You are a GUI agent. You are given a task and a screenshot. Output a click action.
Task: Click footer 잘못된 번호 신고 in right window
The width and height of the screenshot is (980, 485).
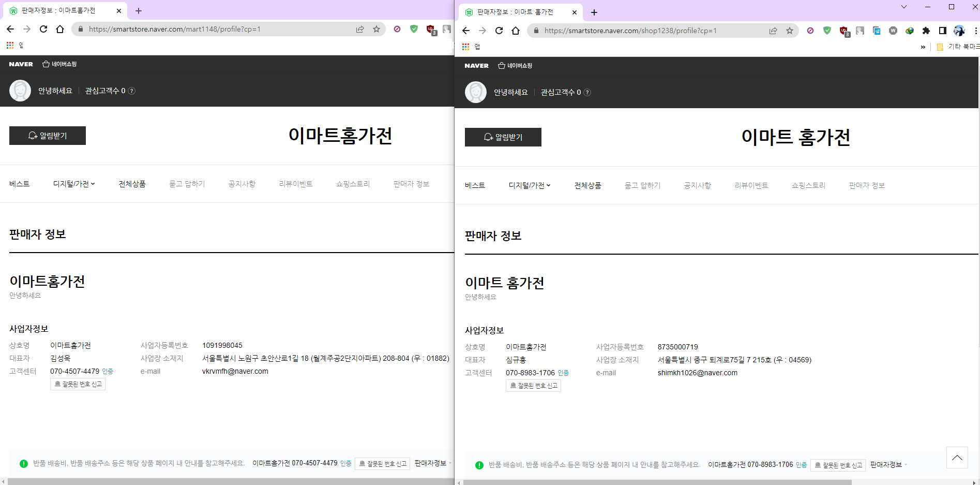[x=838, y=465]
